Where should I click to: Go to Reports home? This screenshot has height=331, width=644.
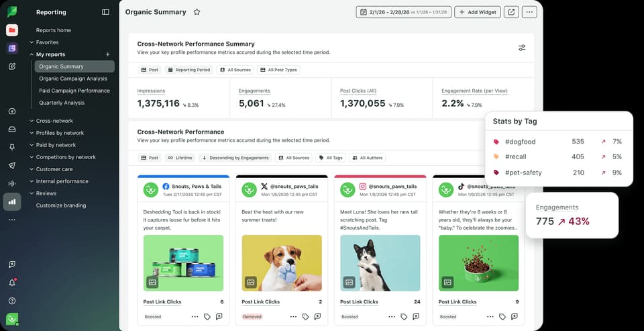[54, 30]
